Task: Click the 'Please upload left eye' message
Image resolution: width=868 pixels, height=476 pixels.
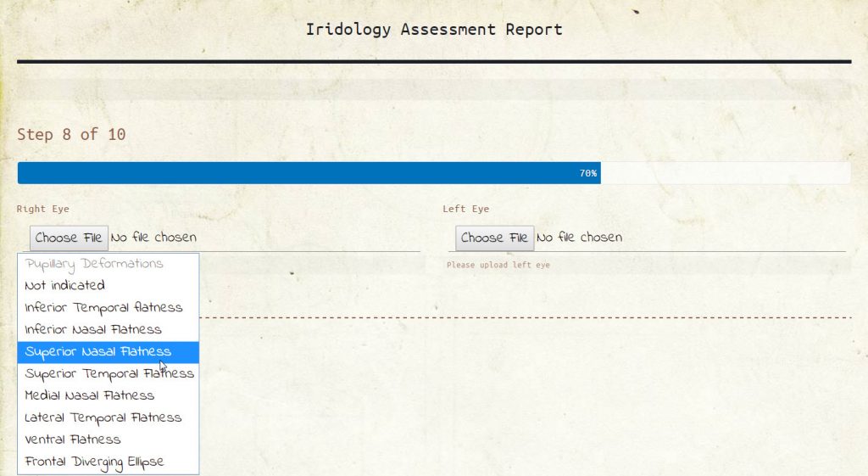Action: 498,266
